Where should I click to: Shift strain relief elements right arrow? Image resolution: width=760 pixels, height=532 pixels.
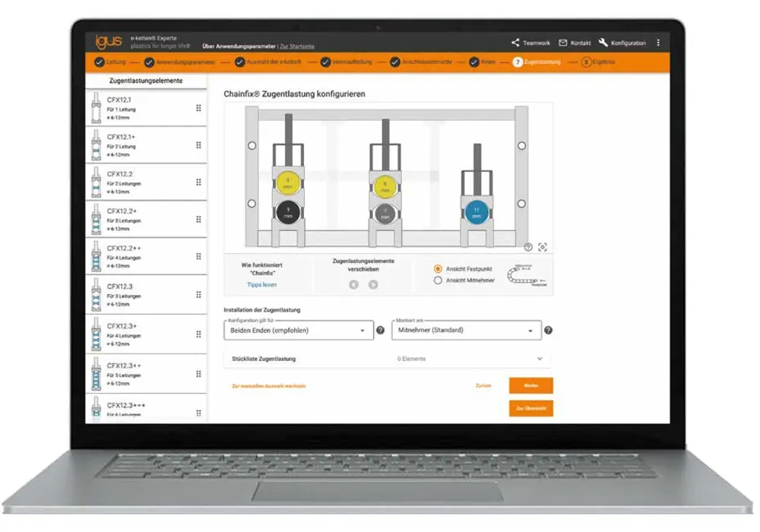click(373, 284)
